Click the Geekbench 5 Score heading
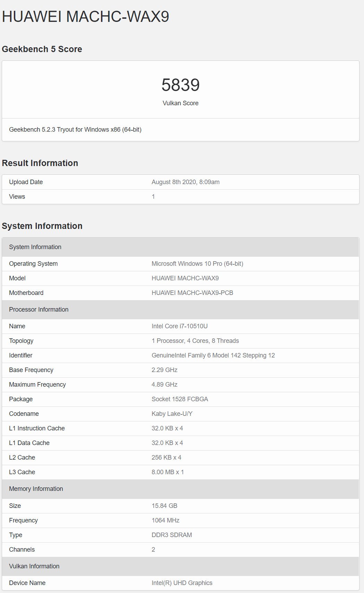The image size is (364, 593). point(42,49)
